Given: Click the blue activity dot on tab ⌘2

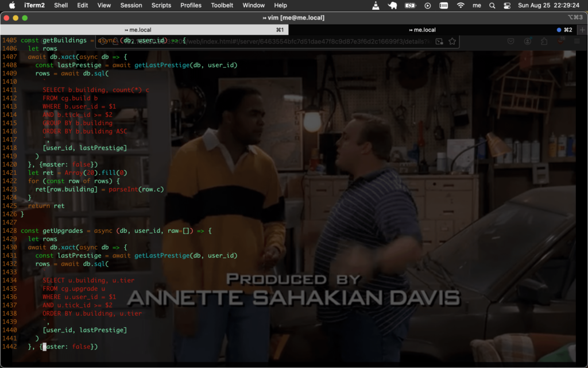Looking at the screenshot, I should click(559, 30).
